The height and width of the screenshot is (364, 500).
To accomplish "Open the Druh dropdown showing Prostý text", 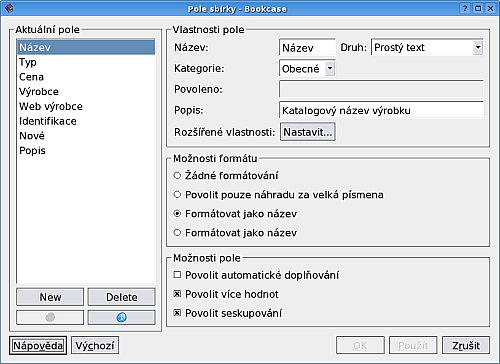I will tap(427, 47).
